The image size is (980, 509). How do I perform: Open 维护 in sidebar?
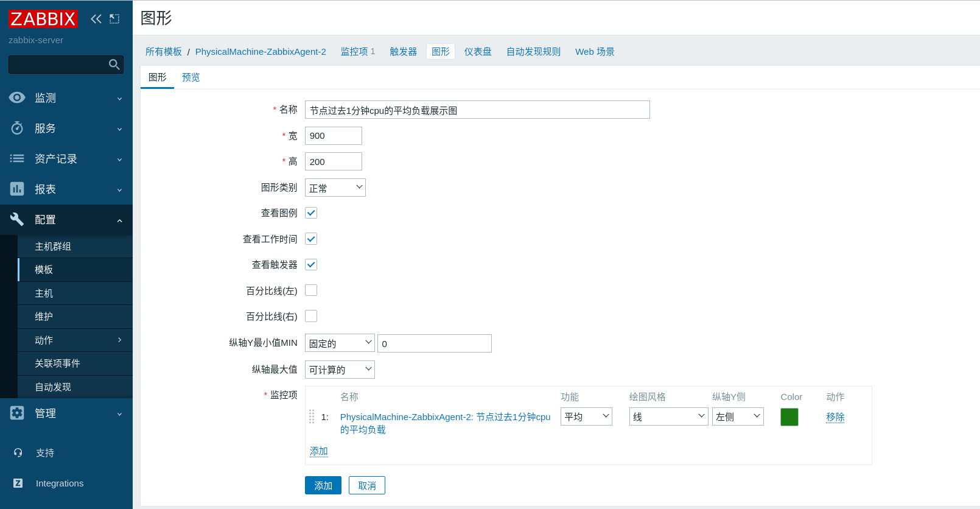click(75, 317)
